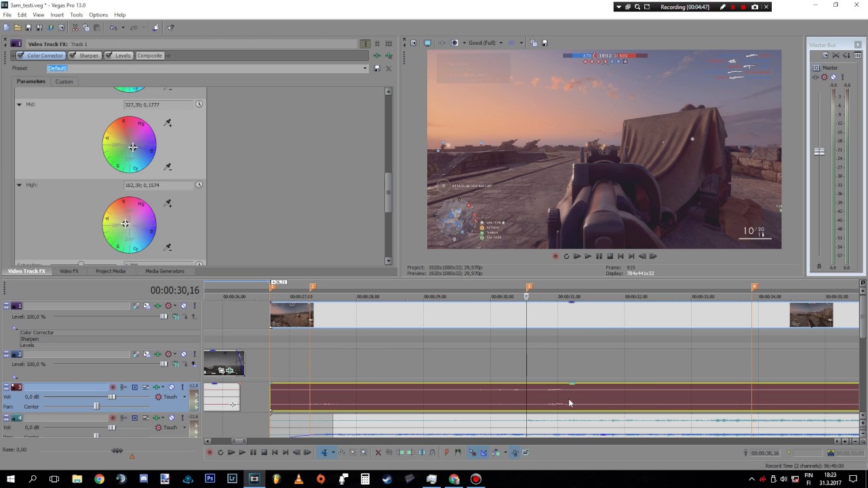Uncheck the Sharpen effect checkbox
The width and height of the screenshot is (868, 488).
point(73,56)
